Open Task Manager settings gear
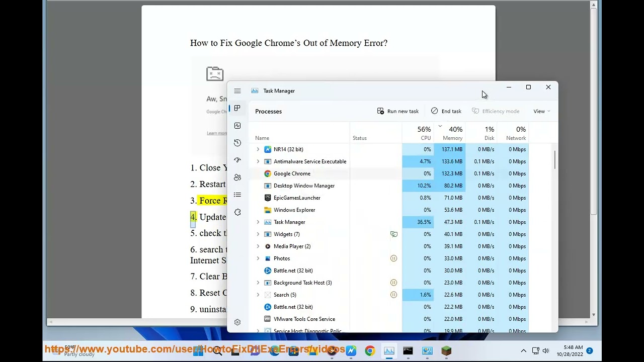Viewport: 644px width, 362px height. pos(237,322)
